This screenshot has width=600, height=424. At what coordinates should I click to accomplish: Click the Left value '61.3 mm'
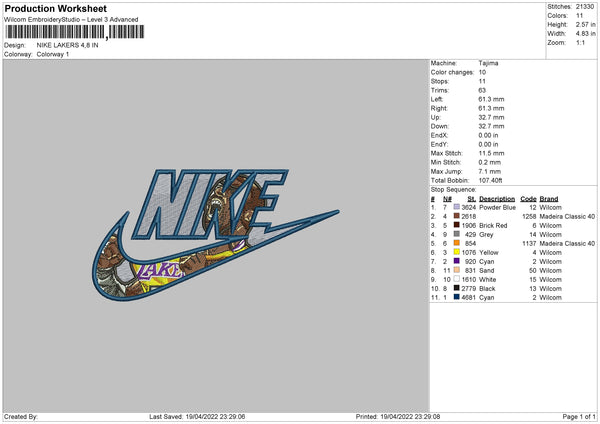(491, 99)
